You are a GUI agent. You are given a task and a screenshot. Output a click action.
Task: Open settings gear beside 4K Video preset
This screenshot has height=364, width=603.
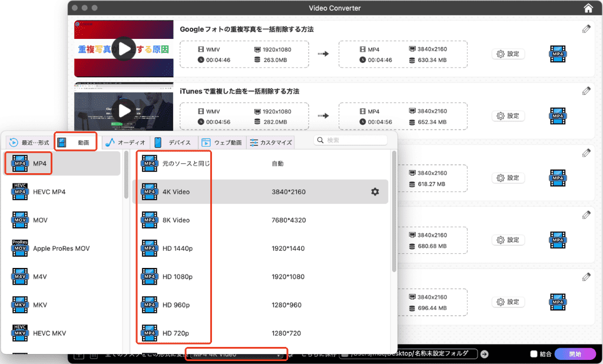click(375, 191)
